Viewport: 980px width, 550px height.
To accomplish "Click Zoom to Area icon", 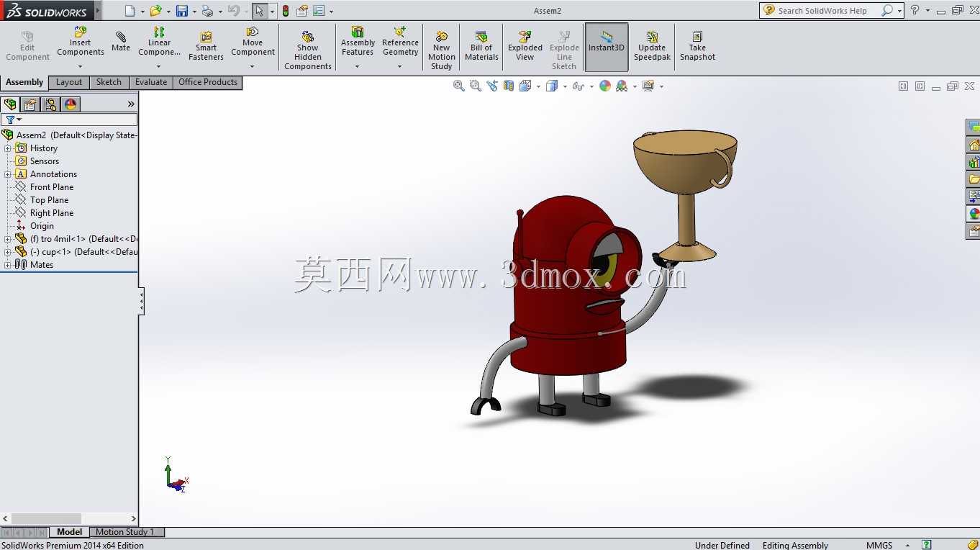I will (x=475, y=86).
